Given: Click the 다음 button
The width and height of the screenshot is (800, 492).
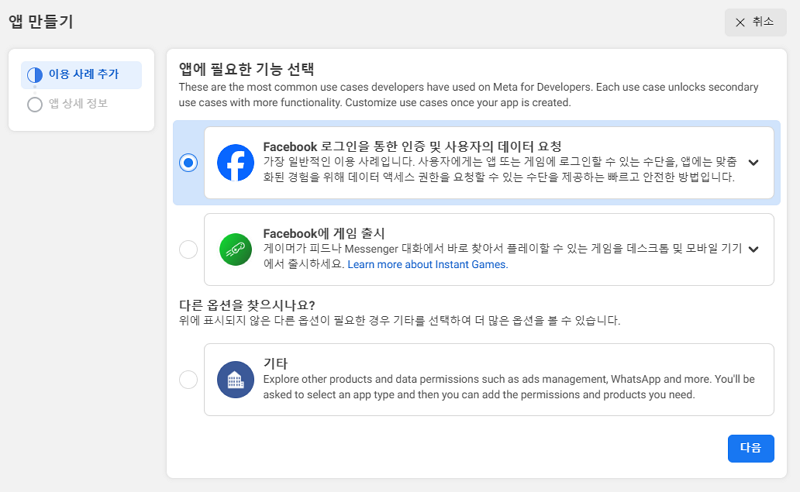Looking at the screenshot, I should [x=751, y=449].
